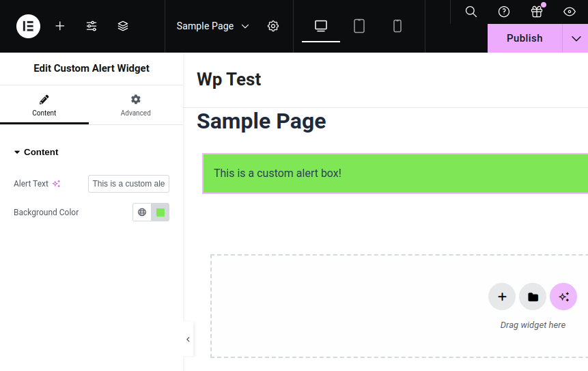Image resolution: width=588 pixels, height=371 pixels.
Task: Switch to desktop responsive view
Action: click(x=321, y=26)
